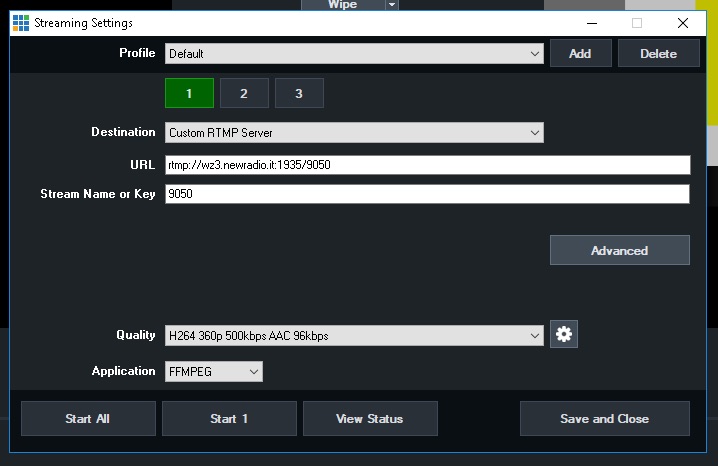
Task: Open quality settings gear icon
Action: coord(564,335)
